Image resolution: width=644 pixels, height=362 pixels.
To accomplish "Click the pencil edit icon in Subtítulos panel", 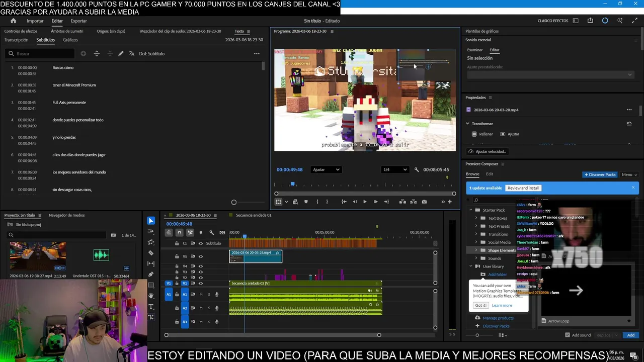I will click(x=121, y=54).
